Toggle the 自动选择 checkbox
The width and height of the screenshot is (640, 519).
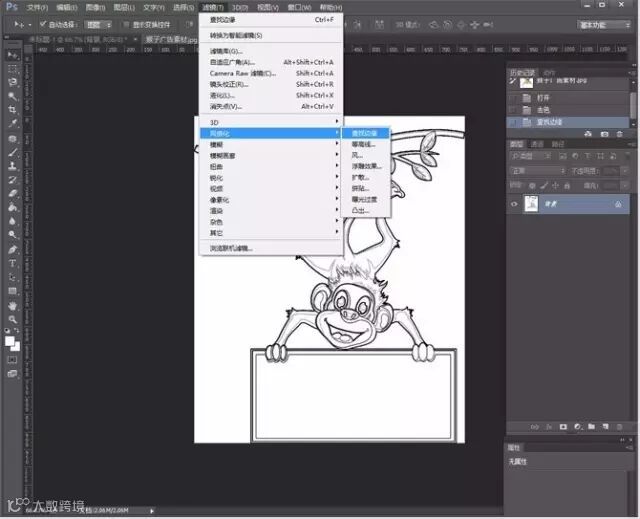point(43,24)
